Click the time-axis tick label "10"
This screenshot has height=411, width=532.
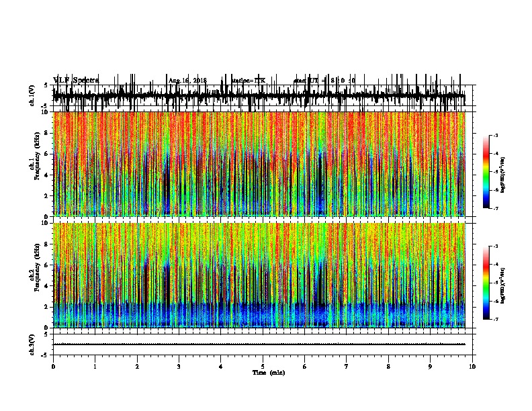(472, 367)
